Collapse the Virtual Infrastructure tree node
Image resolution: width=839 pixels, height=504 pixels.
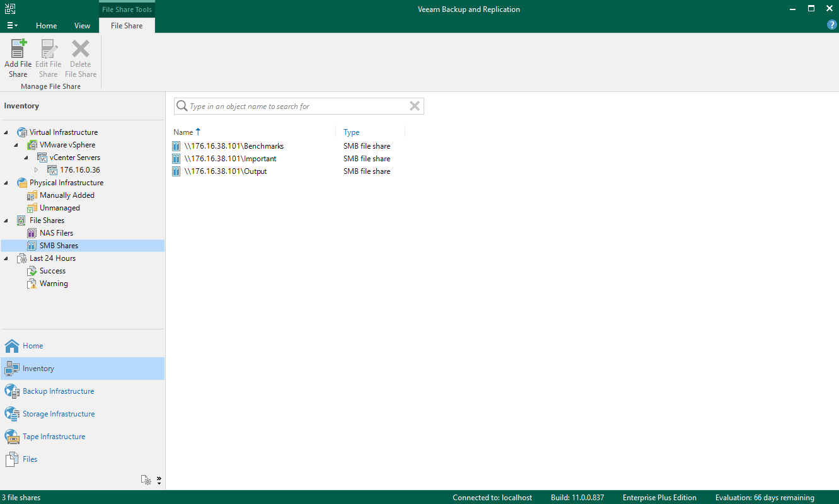(x=6, y=132)
